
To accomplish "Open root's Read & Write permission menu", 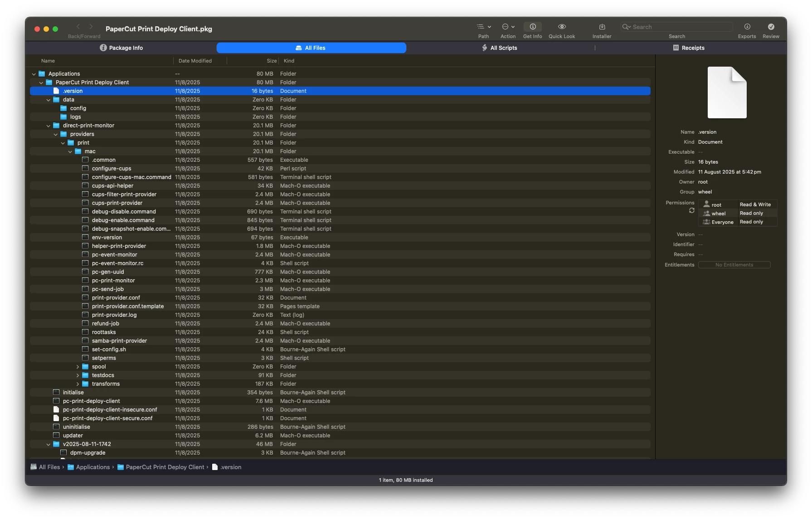I will [757, 204].
